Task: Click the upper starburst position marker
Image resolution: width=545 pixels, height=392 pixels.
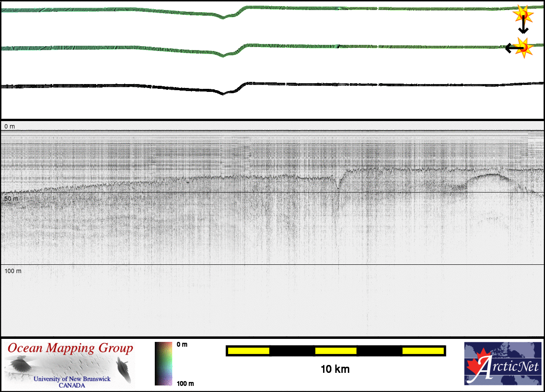Action: [x=522, y=15]
